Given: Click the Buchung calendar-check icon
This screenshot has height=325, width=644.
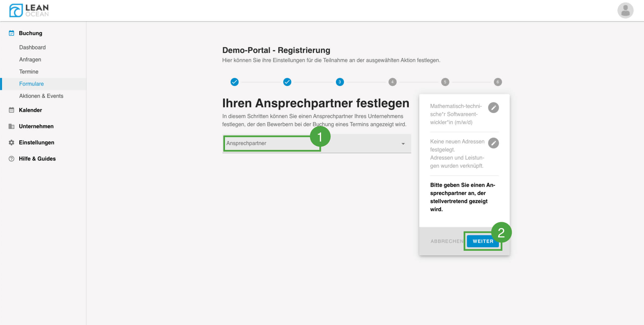Looking at the screenshot, I should pos(11,33).
